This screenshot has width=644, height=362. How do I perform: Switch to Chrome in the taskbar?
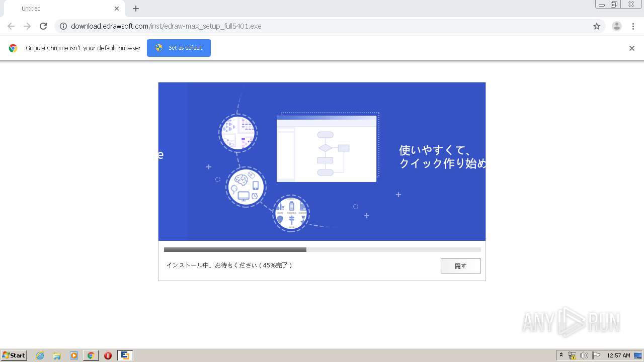click(x=91, y=355)
